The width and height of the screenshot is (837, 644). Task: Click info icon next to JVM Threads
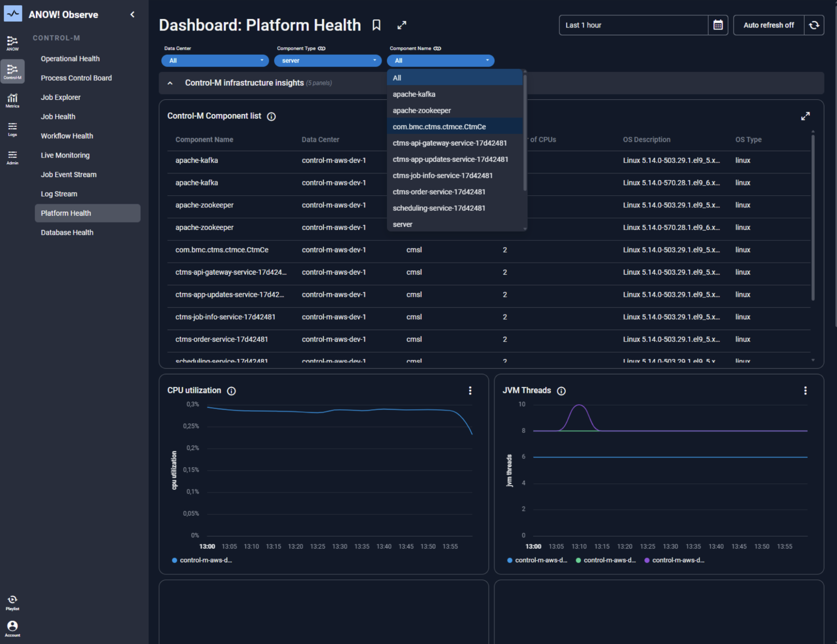(561, 391)
